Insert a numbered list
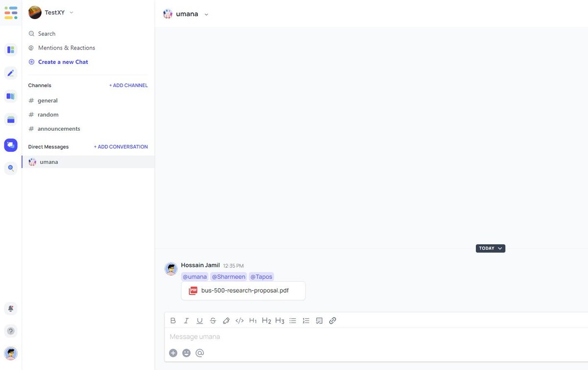The image size is (588, 370). (x=306, y=321)
